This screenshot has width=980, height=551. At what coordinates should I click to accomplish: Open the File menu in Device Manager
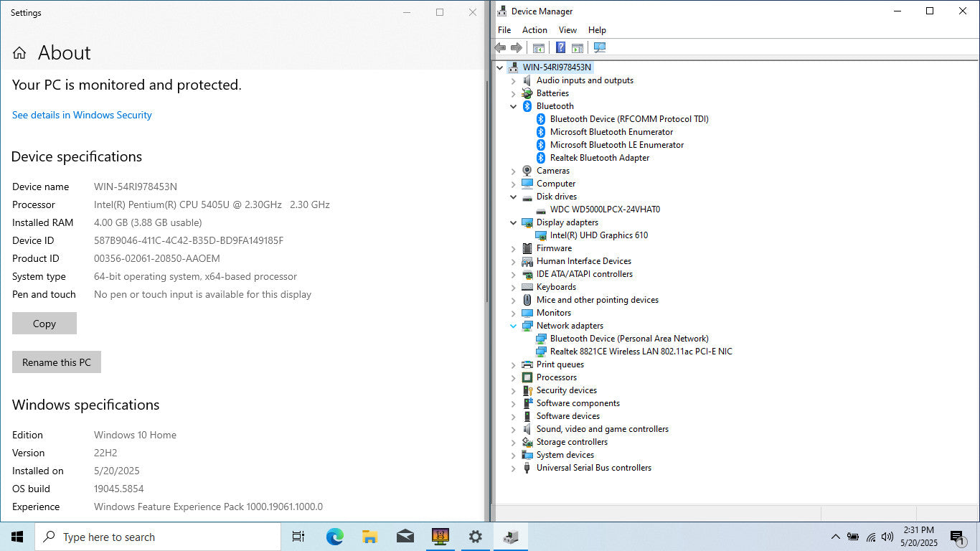click(504, 30)
